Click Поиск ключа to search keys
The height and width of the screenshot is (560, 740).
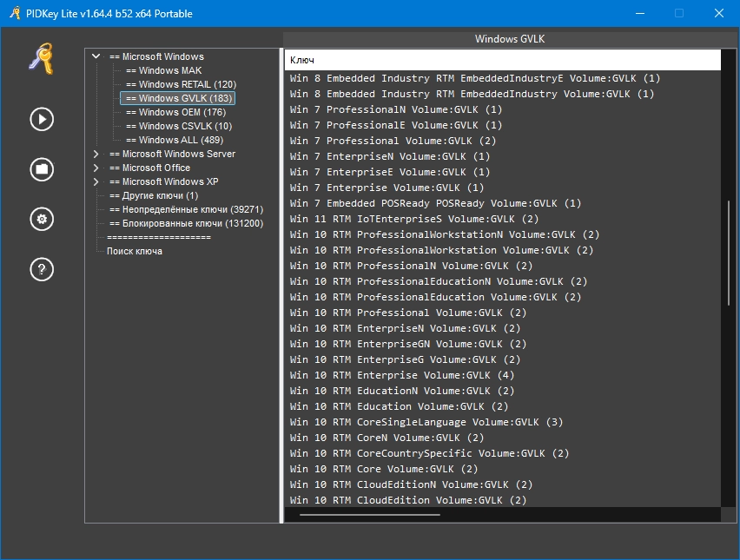point(135,251)
